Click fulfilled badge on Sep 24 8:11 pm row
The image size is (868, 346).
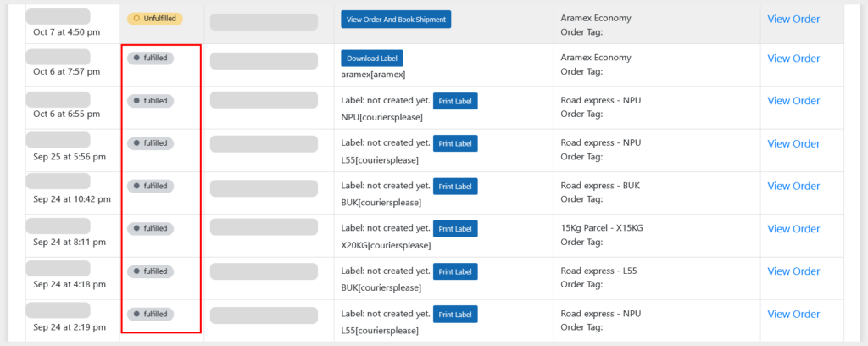pos(151,228)
